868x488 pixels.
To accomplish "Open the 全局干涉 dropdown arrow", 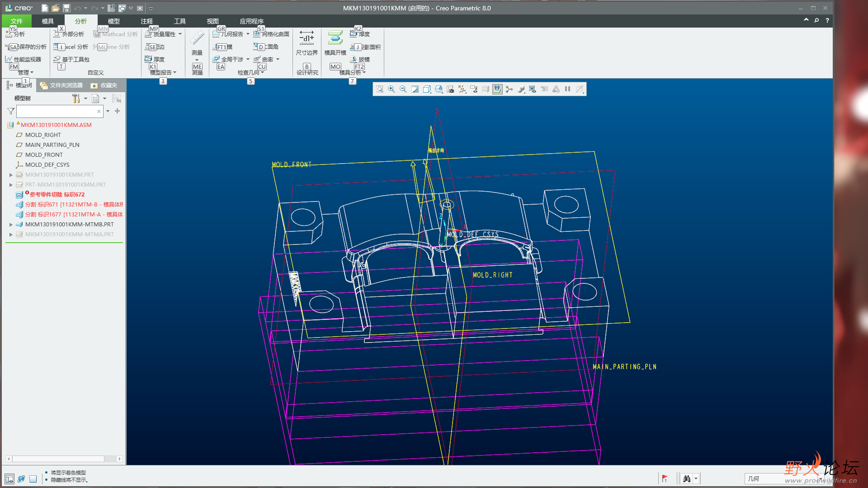I will [248, 59].
